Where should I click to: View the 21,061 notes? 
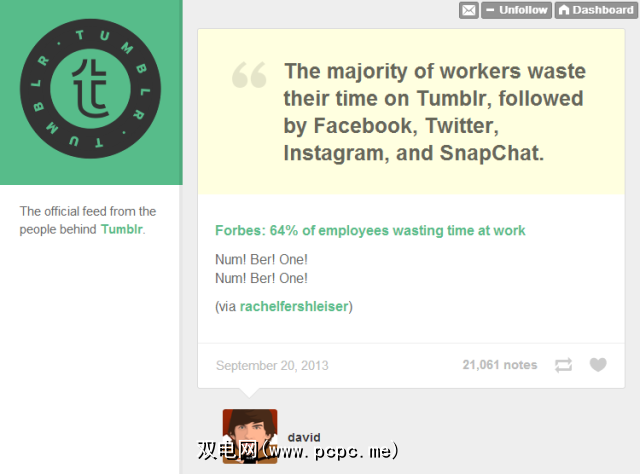pyautogui.click(x=499, y=365)
